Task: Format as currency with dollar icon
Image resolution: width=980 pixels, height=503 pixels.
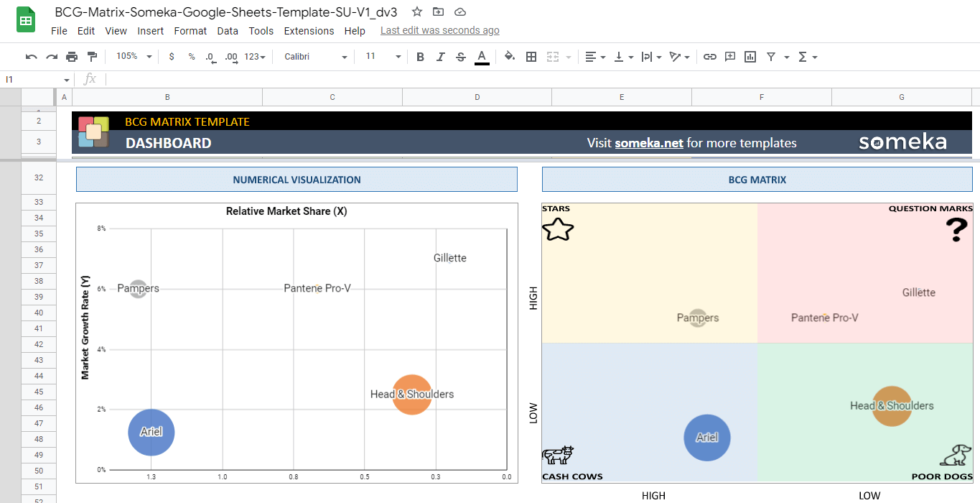Action: (172, 57)
